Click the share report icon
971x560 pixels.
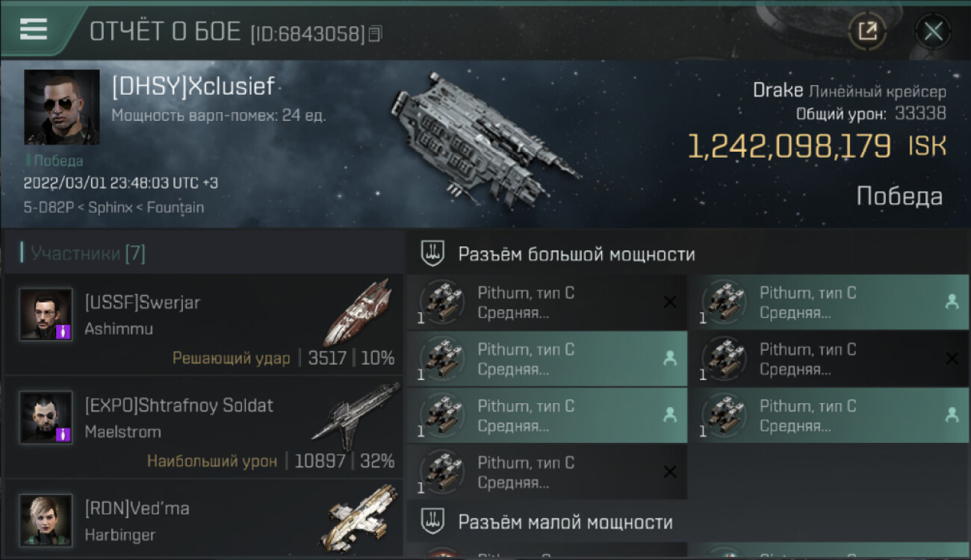pyautogui.click(x=867, y=31)
